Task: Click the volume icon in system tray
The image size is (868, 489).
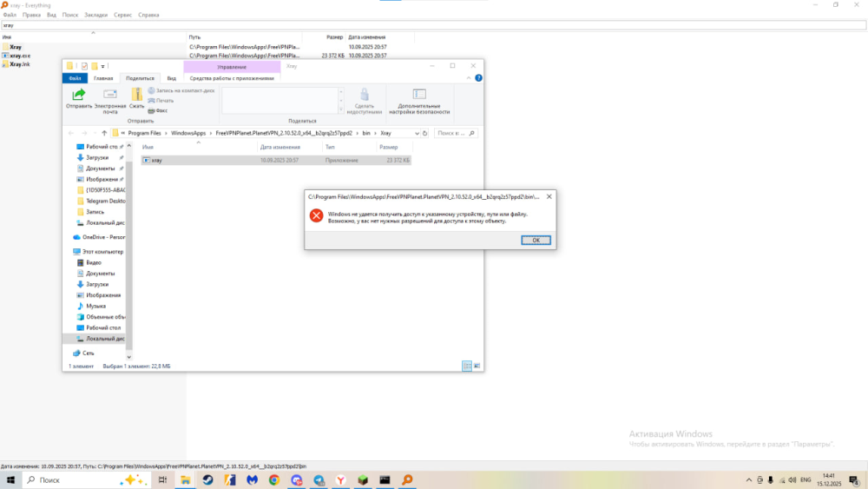Action: [792, 480]
